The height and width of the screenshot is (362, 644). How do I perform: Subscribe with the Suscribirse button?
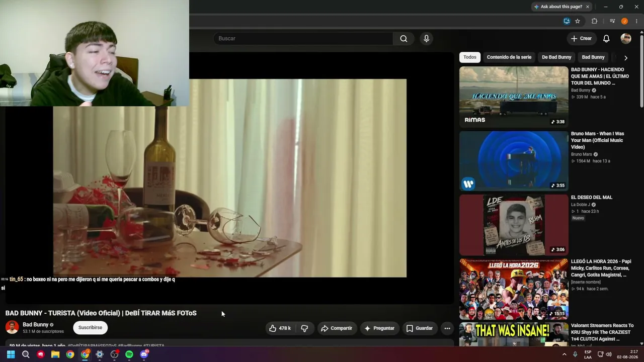[x=90, y=327]
